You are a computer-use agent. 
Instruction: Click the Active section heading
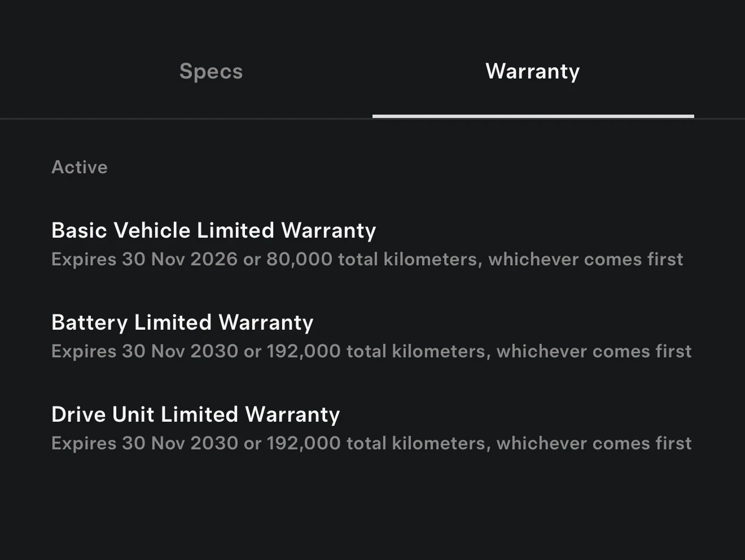point(80,167)
